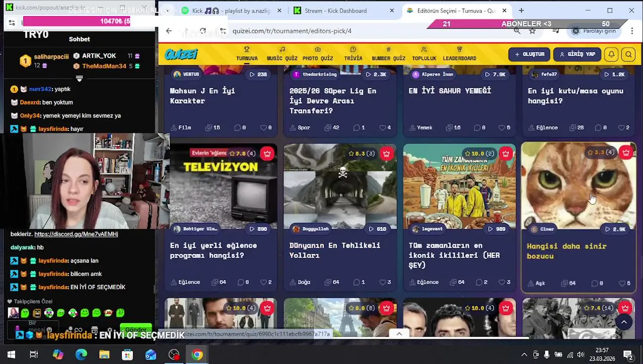
Task: Open Number Quiz section
Action: [x=388, y=54]
